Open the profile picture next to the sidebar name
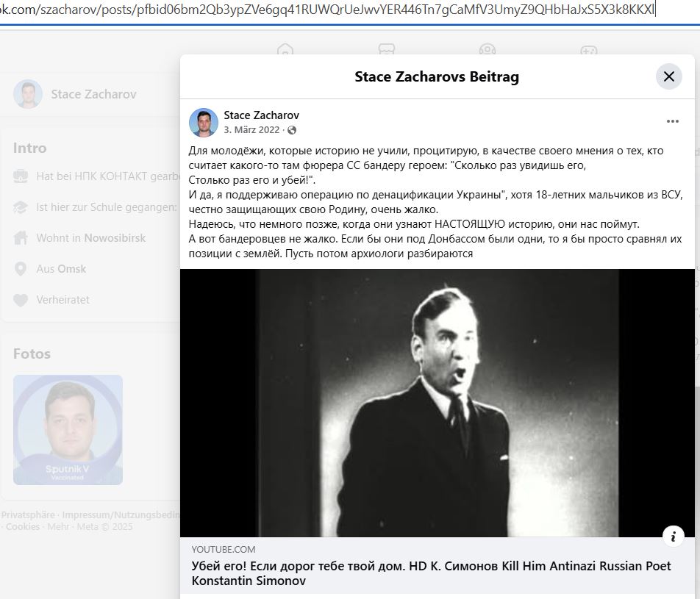Viewport: 700px width, 599px height. [28, 94]
